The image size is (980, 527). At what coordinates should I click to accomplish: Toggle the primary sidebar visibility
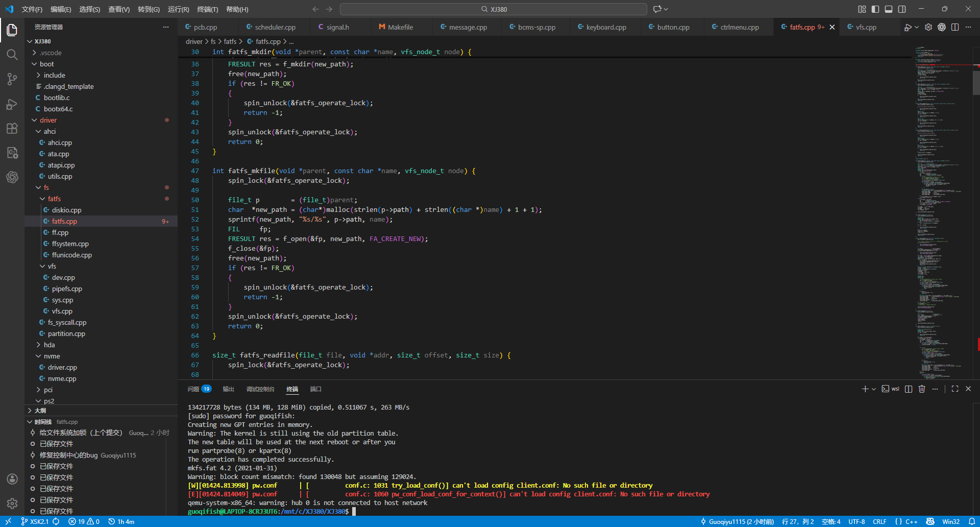pos(875,9)
